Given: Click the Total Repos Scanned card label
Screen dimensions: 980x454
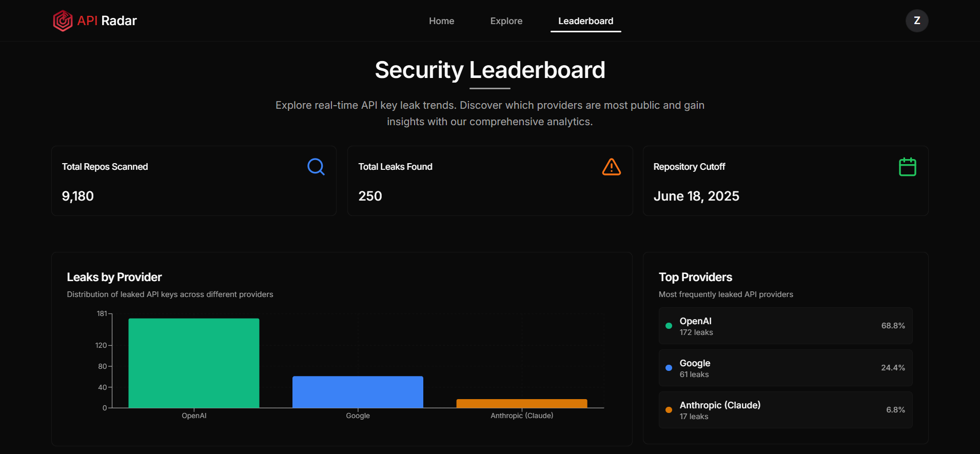Looking at the screenshot, I should coord(105,167).
